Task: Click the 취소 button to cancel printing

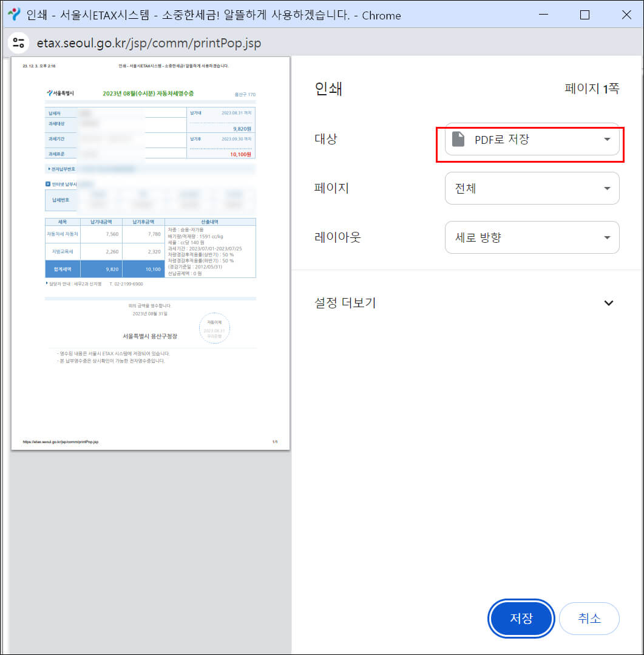Action: pos(589,618)
